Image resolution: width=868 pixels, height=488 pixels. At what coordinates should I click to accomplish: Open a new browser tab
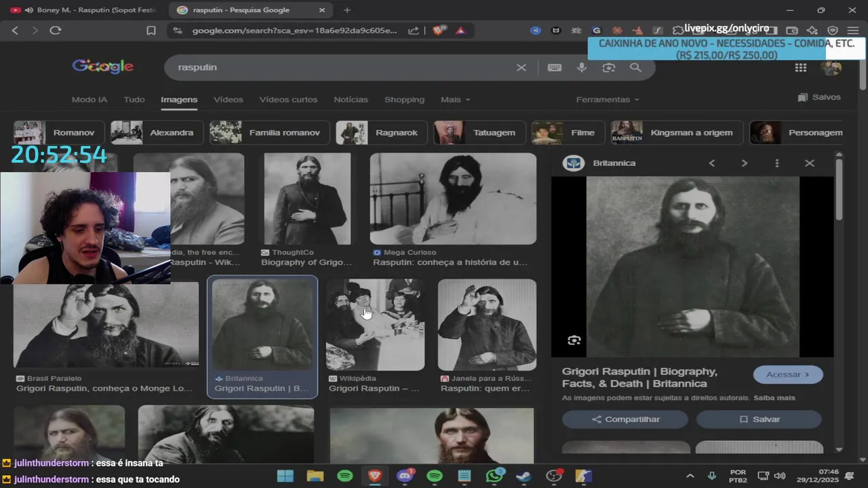347,10
